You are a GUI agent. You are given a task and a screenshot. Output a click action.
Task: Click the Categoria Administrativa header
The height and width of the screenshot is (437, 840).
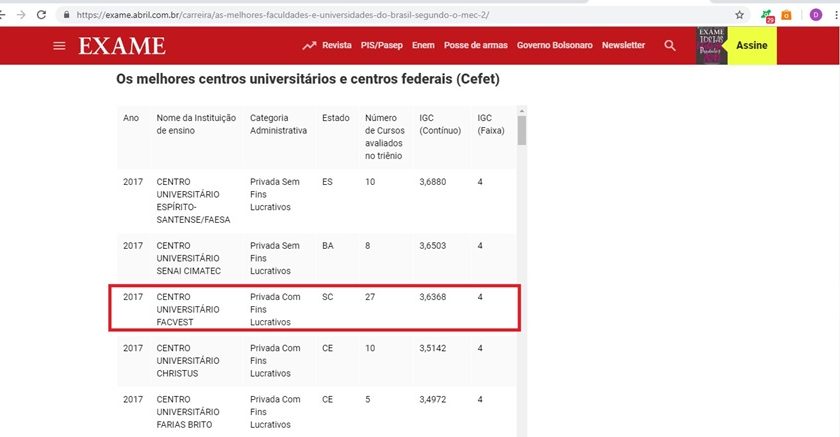tap(279, 124)
